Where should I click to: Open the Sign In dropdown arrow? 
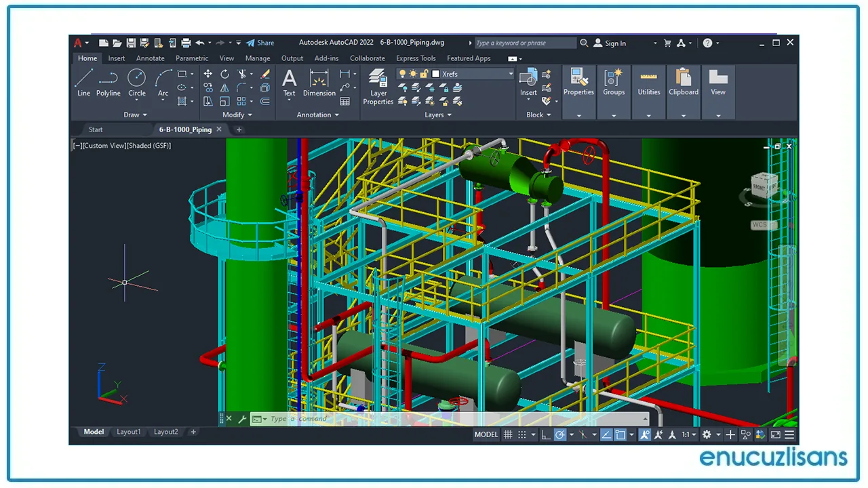[655, 43]
